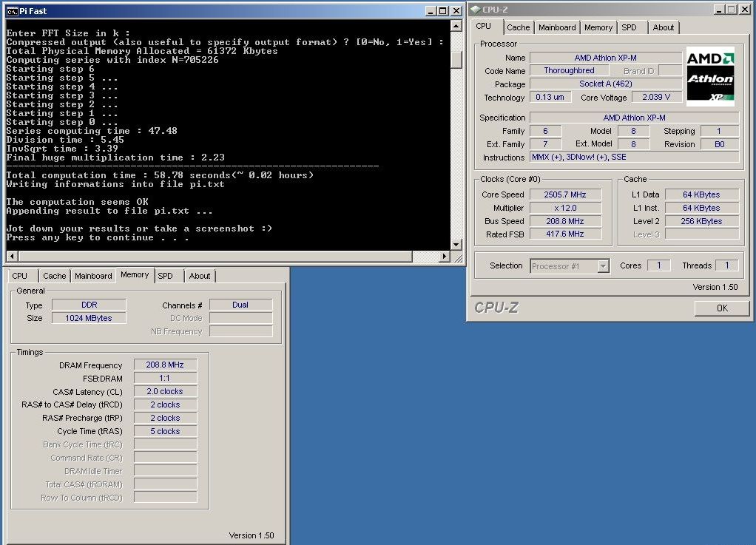Switch to Memory tab in CPU-Z top window
Viewport: 756px width, 545px height.
coord(598,27)
